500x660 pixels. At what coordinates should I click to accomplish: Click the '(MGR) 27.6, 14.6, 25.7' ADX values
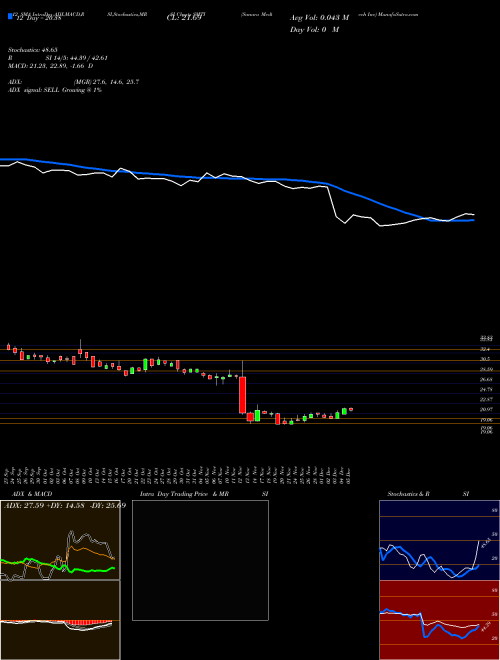pyautogui.click(x=106, y=82)
